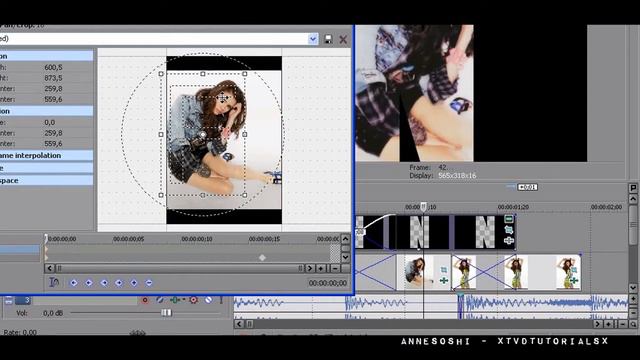
Task: Go to next keyframe in Pan/Crop
Action: [x=104, y=282]
